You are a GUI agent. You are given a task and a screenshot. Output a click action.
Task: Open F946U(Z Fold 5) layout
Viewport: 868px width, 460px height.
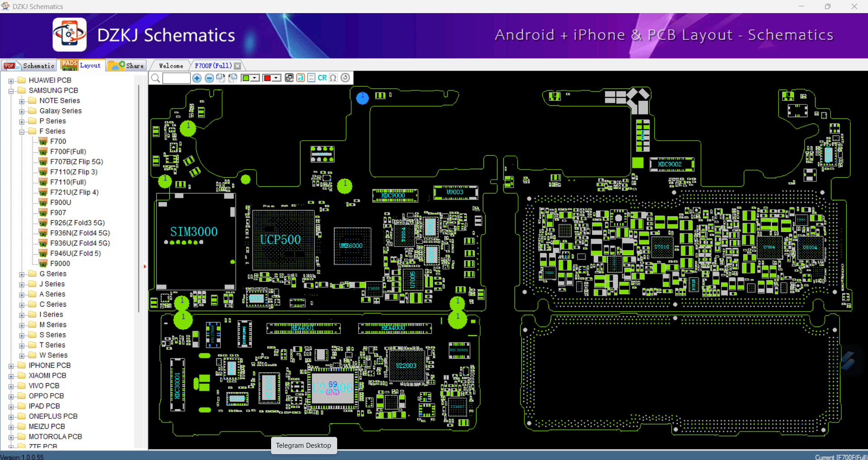(76, 253)
